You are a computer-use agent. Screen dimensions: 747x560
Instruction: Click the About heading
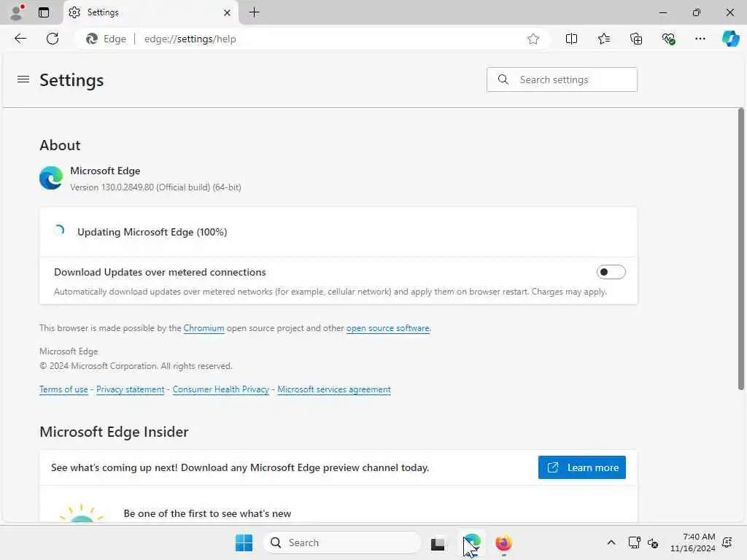(x=60, y=145)
